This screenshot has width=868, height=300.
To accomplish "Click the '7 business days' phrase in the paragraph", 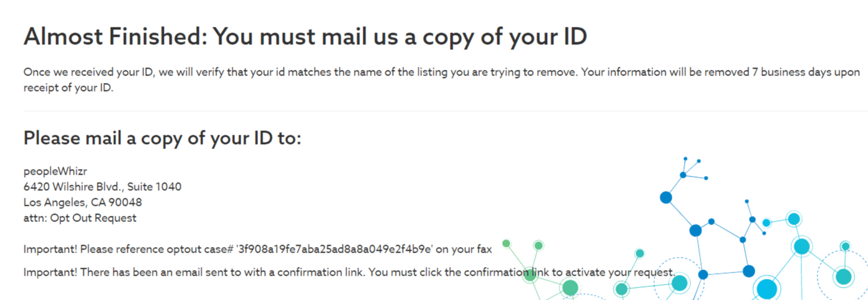I will coord(793,72).
